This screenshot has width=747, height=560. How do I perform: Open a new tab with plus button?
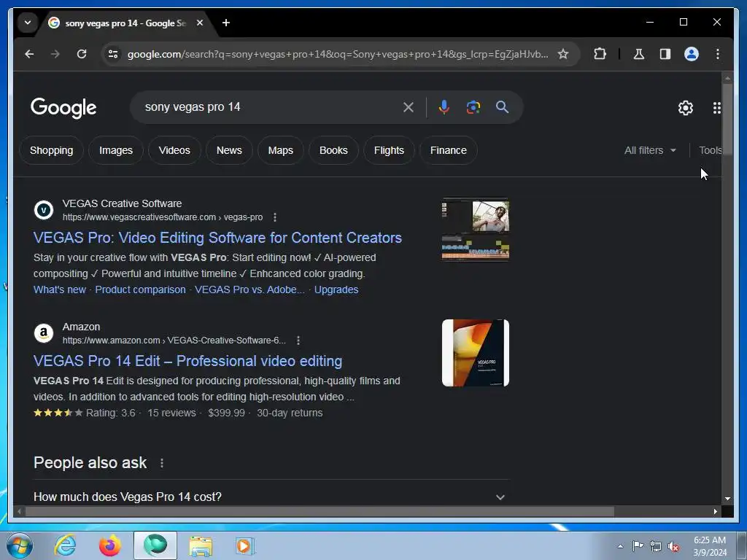226,23
